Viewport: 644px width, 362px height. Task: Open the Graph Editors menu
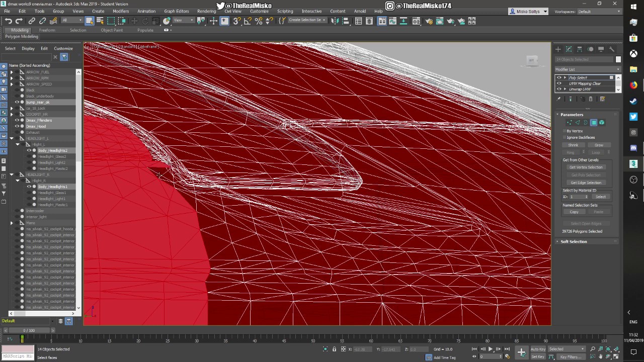coord(177,11)
